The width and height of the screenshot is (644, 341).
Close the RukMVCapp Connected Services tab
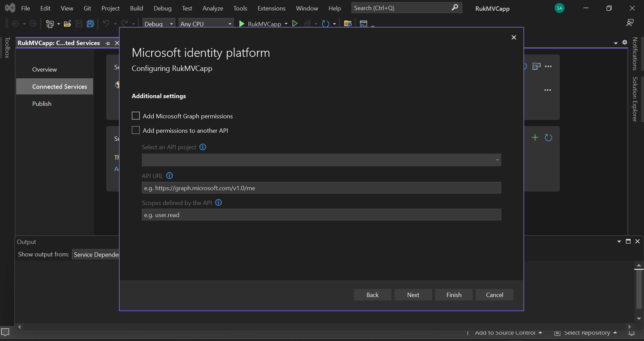(117, 43)
